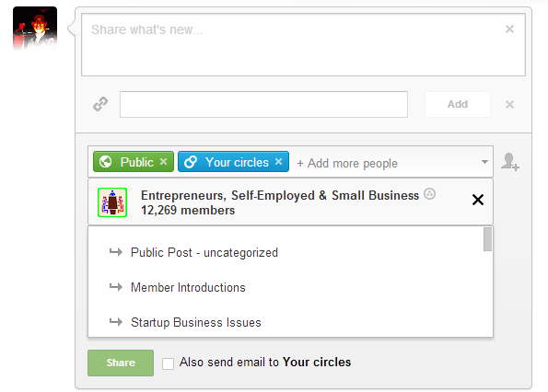Click the add people silhouette icon
Viewport: 548px width, 392px height.
coord(510,162)
